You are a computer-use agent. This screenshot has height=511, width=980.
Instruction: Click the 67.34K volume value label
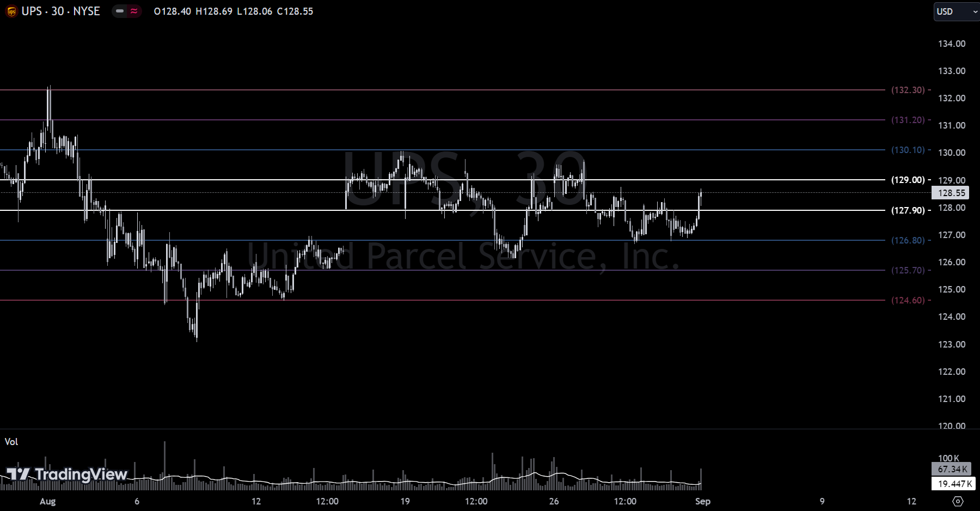click(952, 469)
